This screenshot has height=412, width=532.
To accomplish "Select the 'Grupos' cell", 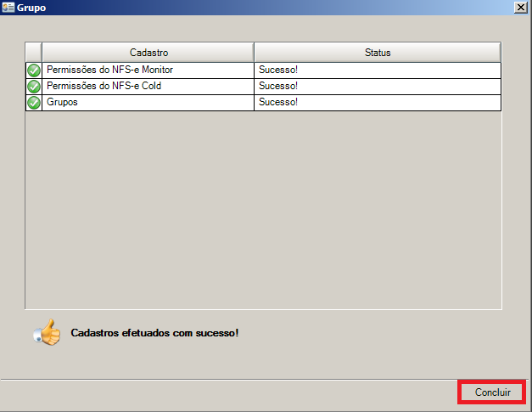I will click(148, 103).
